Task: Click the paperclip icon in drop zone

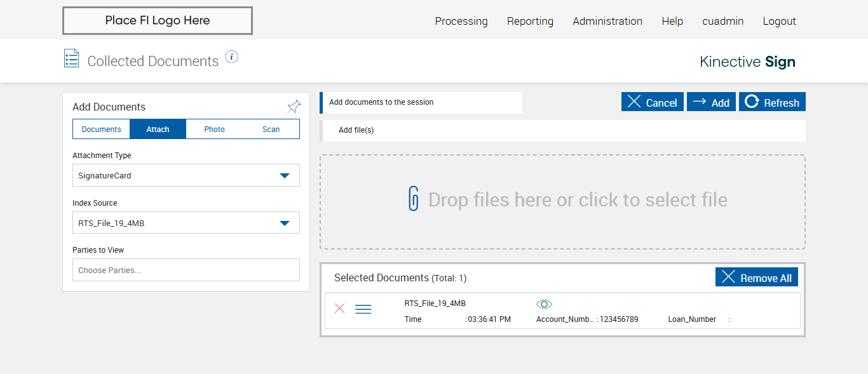Action: 414,199
